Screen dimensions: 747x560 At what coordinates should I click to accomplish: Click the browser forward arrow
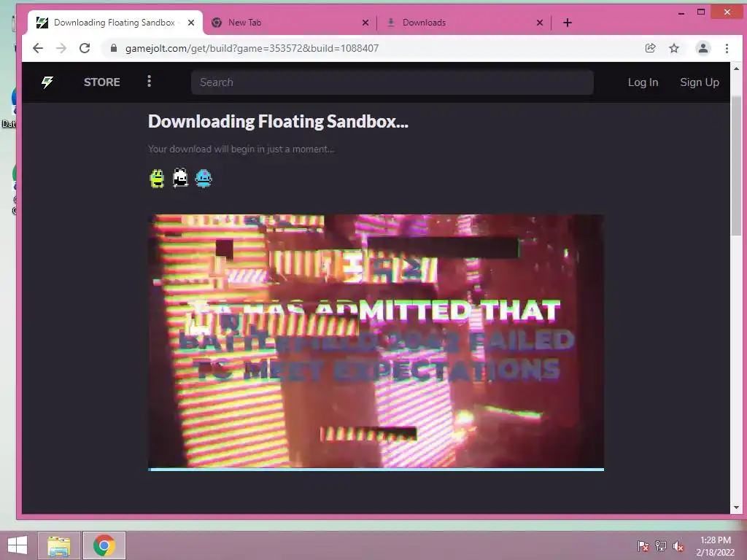61,48
